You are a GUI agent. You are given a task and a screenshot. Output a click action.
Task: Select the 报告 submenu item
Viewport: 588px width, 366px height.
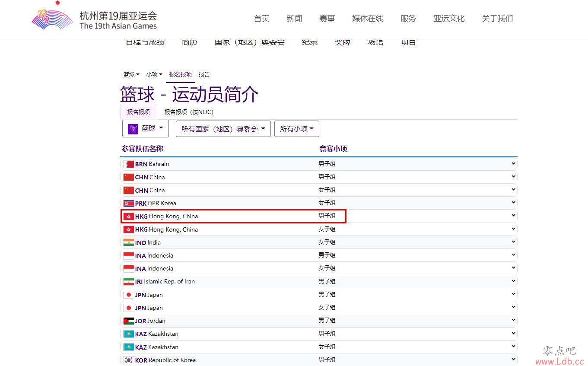click(204, 74)
